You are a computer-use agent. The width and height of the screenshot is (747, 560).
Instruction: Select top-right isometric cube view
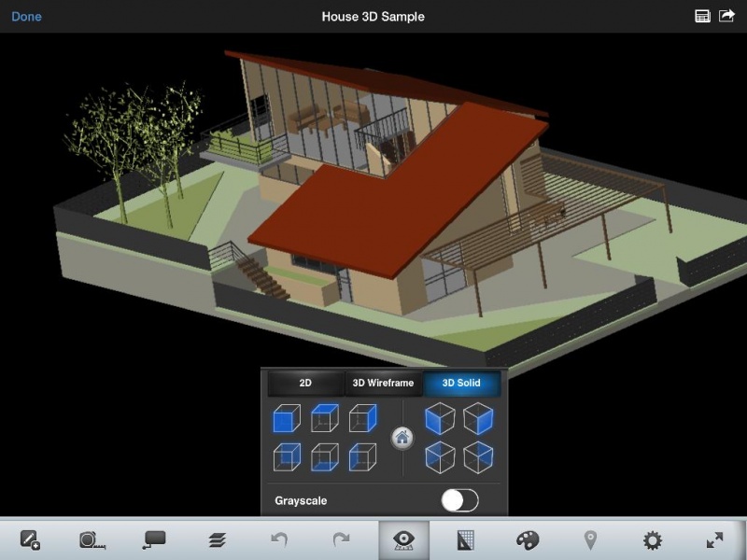click(478, 418)
